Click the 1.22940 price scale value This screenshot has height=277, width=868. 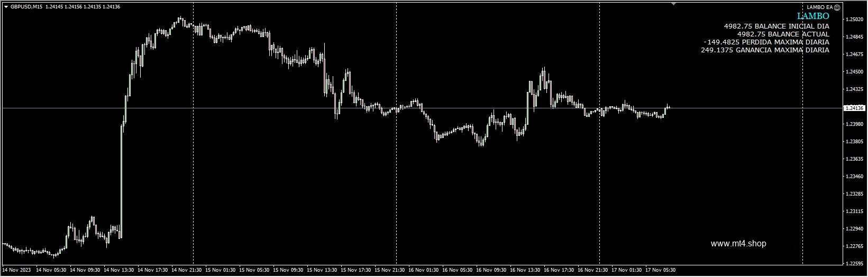854,228
